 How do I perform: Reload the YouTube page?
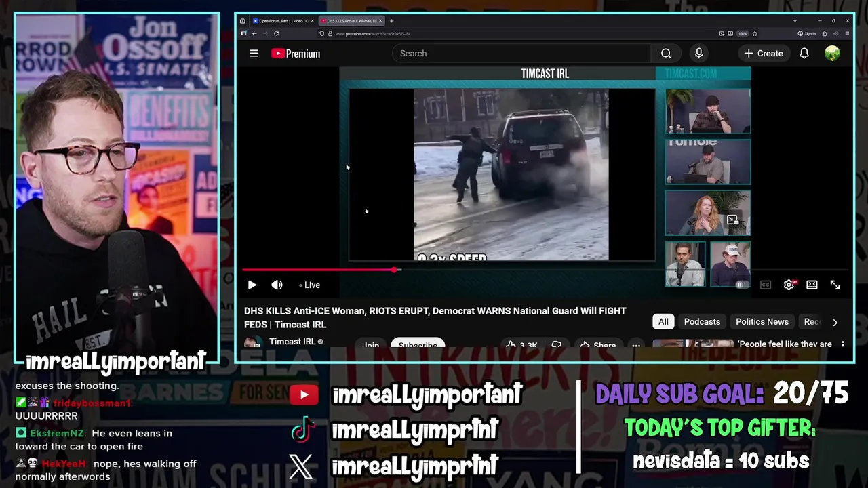[276, 33]
